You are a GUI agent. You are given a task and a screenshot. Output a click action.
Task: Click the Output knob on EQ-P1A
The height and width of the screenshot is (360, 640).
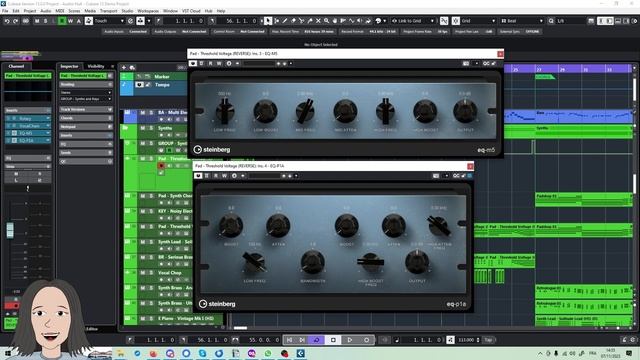[x=417, y=262]
